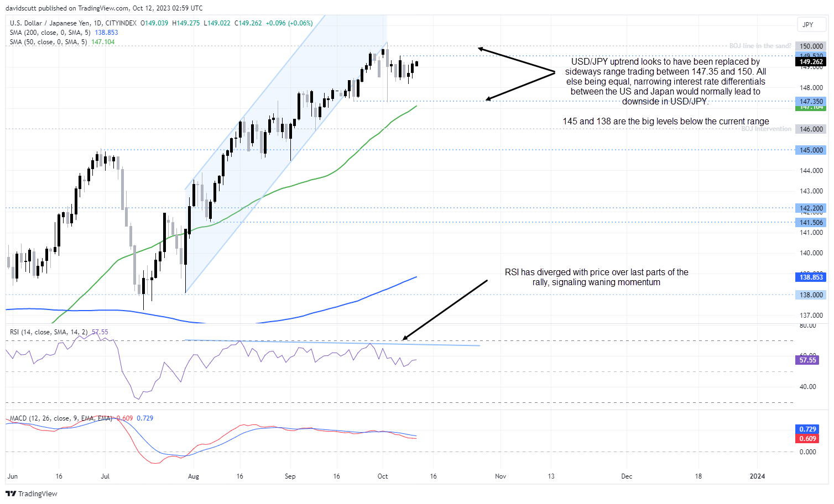Click the 'RSI has diverged with price' note
The image size is (834, 504).
tap(596, 277)
